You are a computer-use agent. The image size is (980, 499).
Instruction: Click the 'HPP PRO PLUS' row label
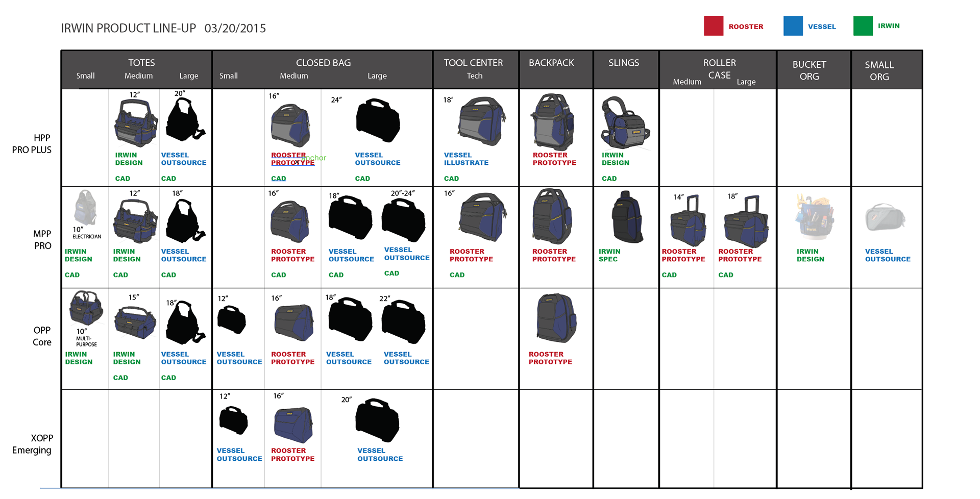point(32,144)
